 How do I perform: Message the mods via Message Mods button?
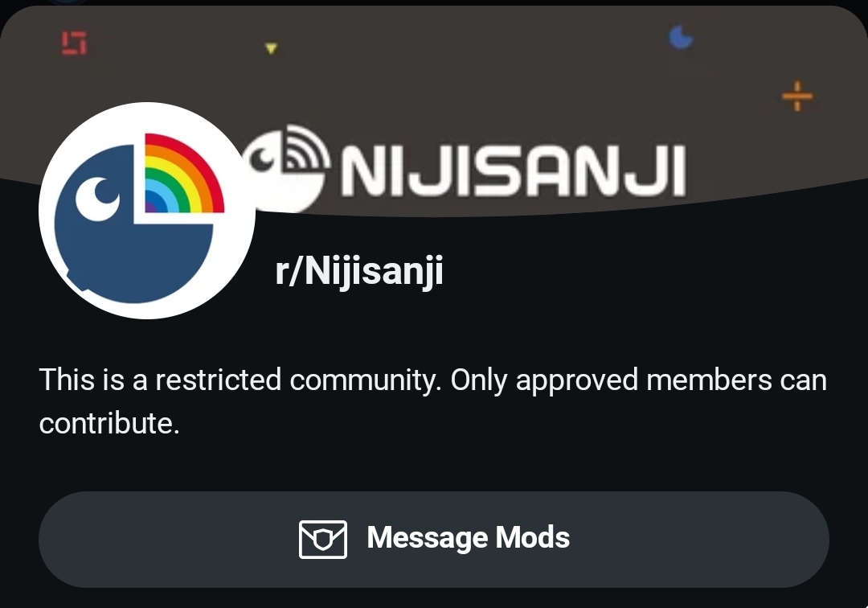(434, 540)
